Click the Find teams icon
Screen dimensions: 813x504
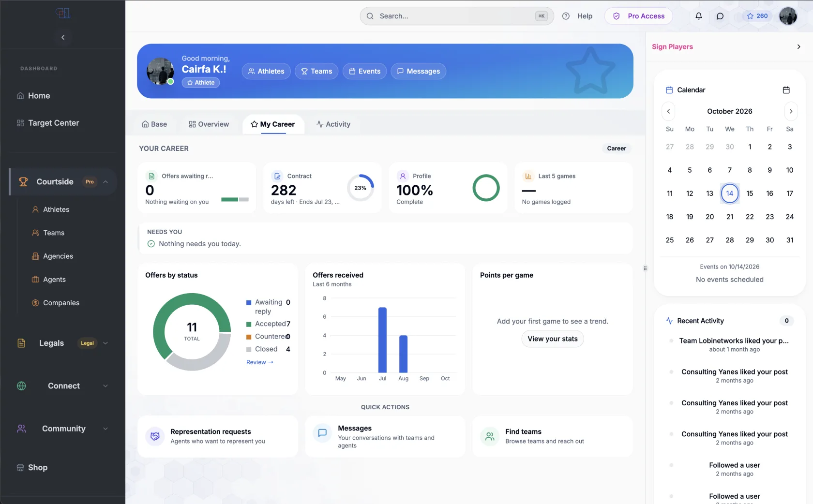coord(490,436)
